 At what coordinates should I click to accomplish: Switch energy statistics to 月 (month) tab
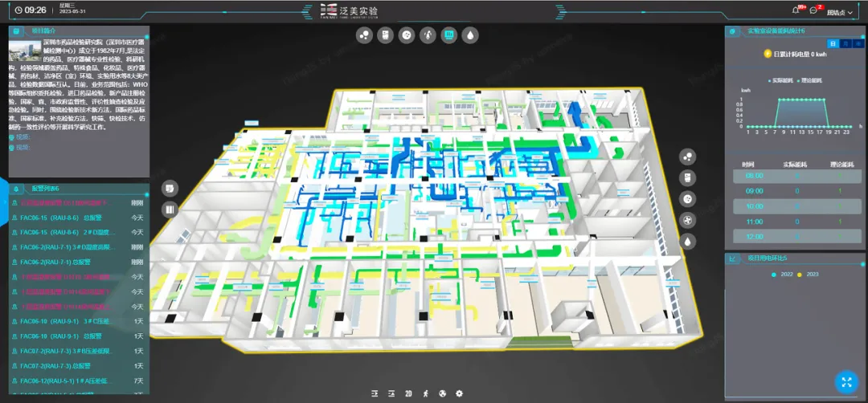click(x=846, y=44)
